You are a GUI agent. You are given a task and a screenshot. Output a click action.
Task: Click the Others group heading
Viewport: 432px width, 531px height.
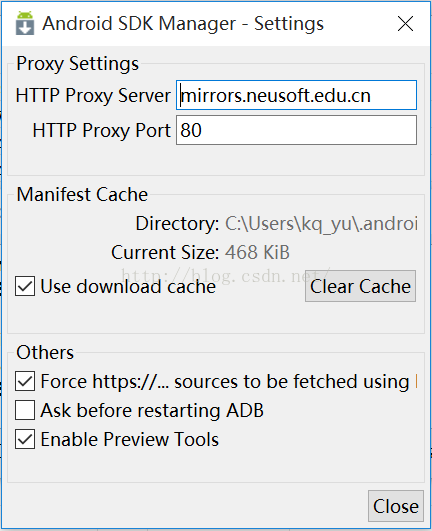[x=45, y=352]
